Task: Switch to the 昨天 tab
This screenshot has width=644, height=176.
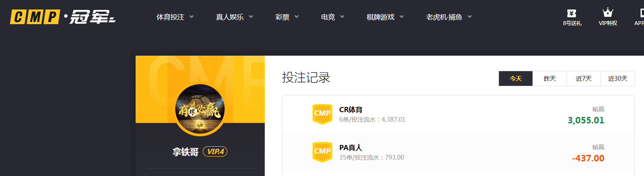Action: point(549,79)
